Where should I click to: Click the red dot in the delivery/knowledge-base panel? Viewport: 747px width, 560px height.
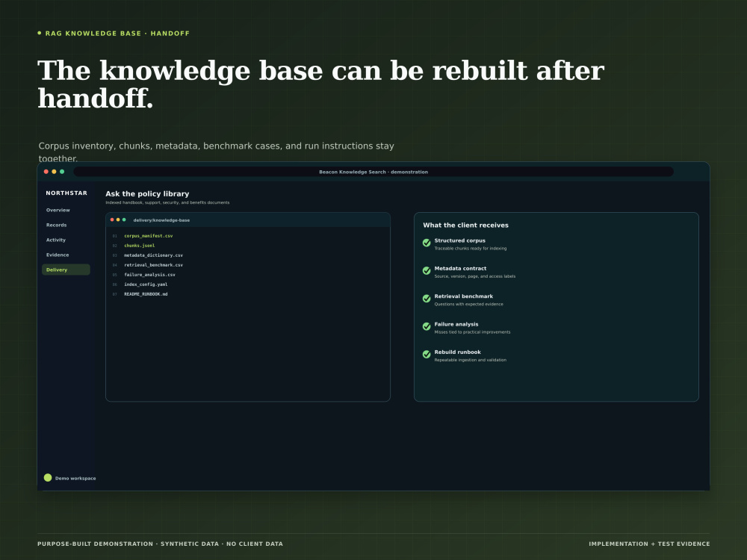[x=112, y=220]
